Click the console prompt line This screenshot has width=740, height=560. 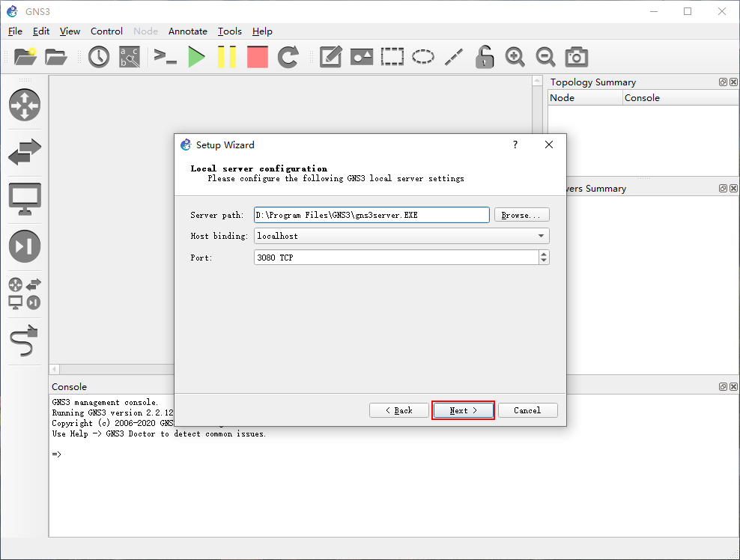click(x=57, y=454)
